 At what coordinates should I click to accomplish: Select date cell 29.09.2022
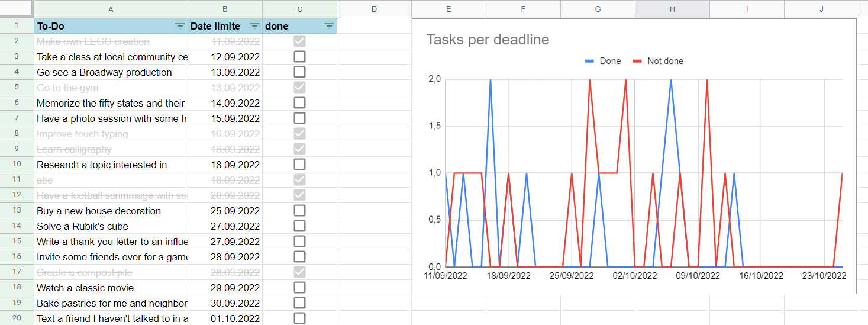pyautogui.click(x=225, y=288)
